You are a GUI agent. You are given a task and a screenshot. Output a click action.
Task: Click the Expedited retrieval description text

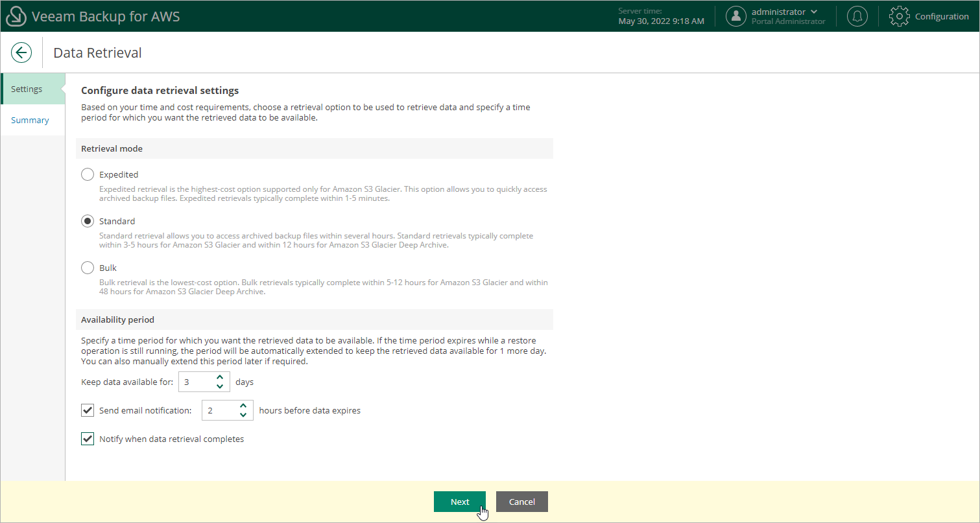click(x=323, y=194)
